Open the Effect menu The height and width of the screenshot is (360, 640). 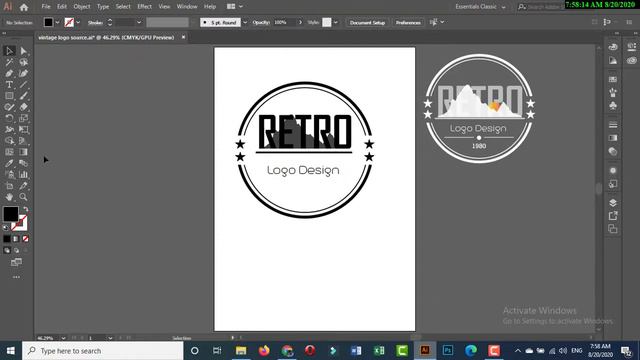pyautogui.click(x=144, y=7)
